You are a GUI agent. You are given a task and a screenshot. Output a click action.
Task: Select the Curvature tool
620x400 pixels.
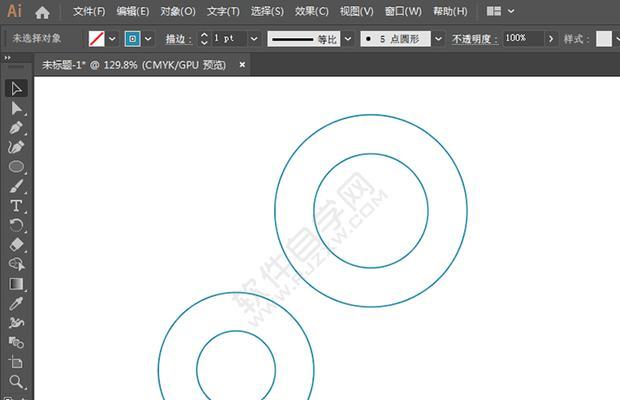[x=16, y=147]
